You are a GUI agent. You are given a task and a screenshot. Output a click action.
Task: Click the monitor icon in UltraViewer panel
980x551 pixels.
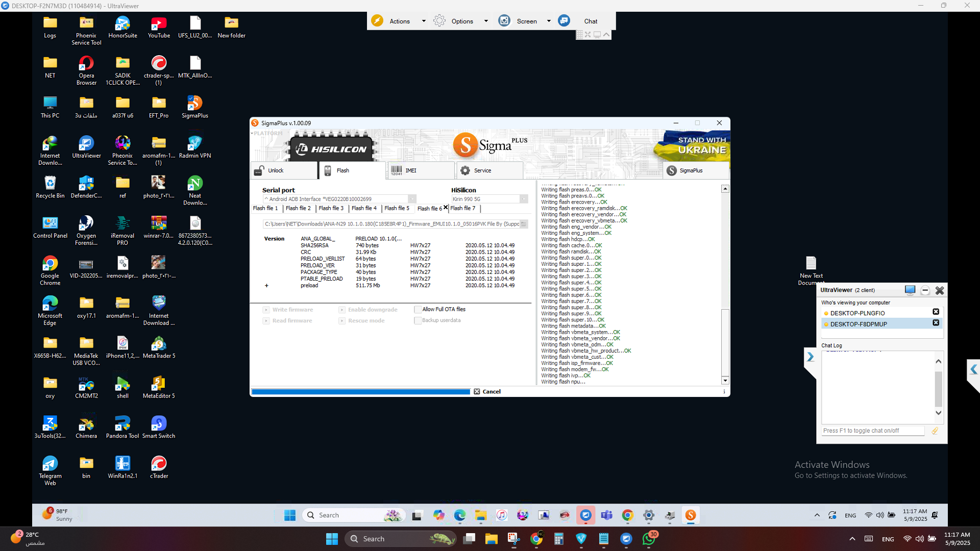pyautogui.click(x=910, y=290)
